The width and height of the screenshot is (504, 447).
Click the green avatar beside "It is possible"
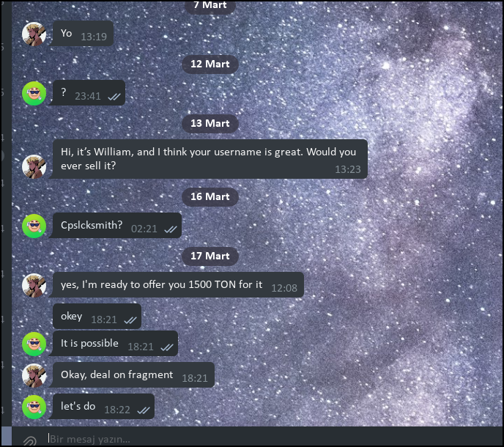34,344
